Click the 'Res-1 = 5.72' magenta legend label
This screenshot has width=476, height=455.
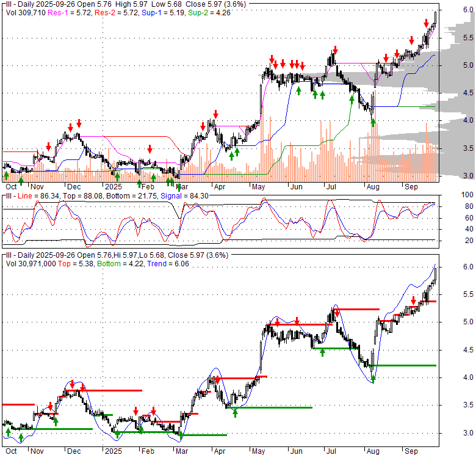[x=70, y=13]
